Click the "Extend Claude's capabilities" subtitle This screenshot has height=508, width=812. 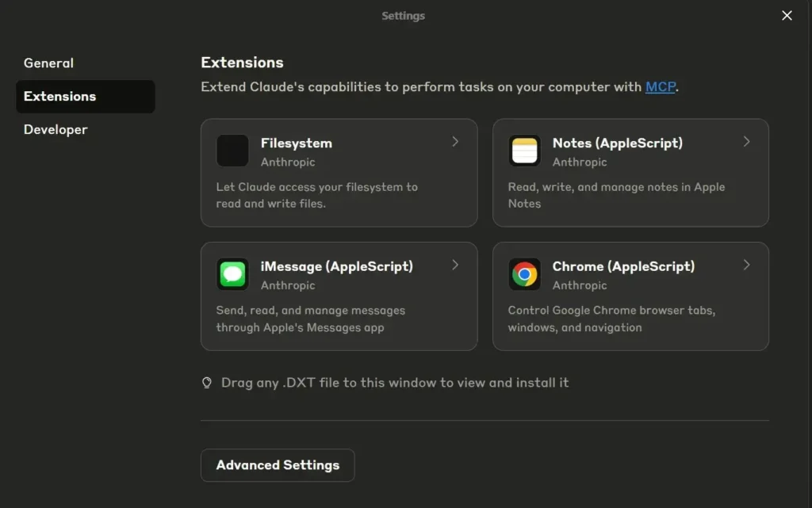439,87
